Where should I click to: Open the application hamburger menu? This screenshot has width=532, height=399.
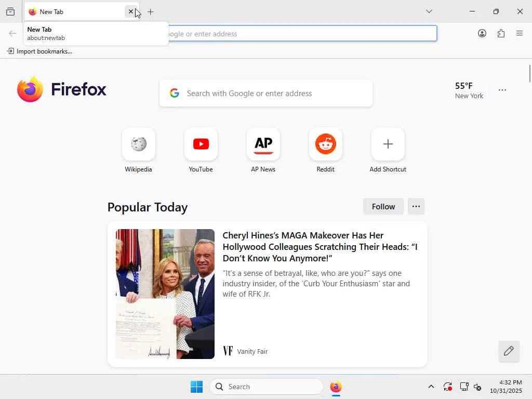pyautogui.click(x=520, y=33)
